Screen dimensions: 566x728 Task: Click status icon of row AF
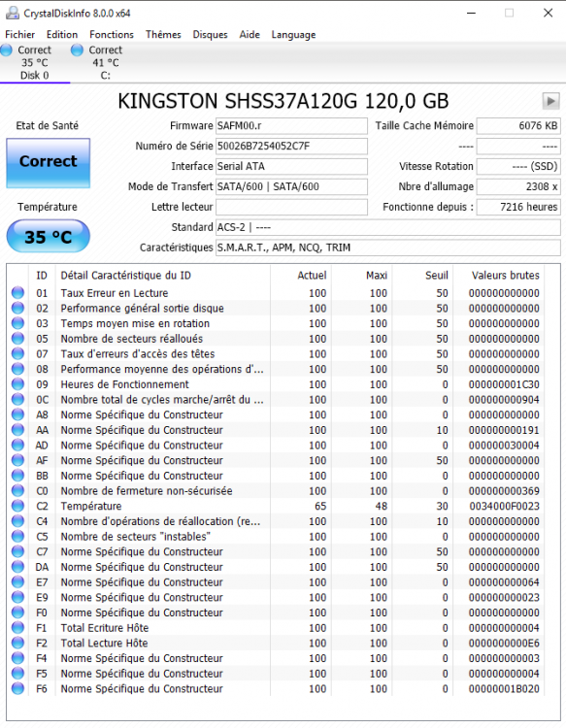coord(17,460)
